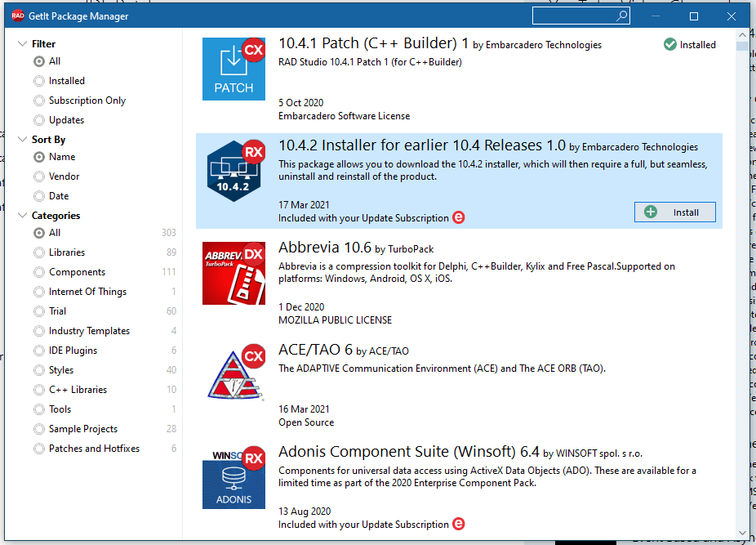Image resolution: width=756 pixels, height=545 pixels.
Task: Click the 5 Oct 2020 date
Action: [301, 103]
